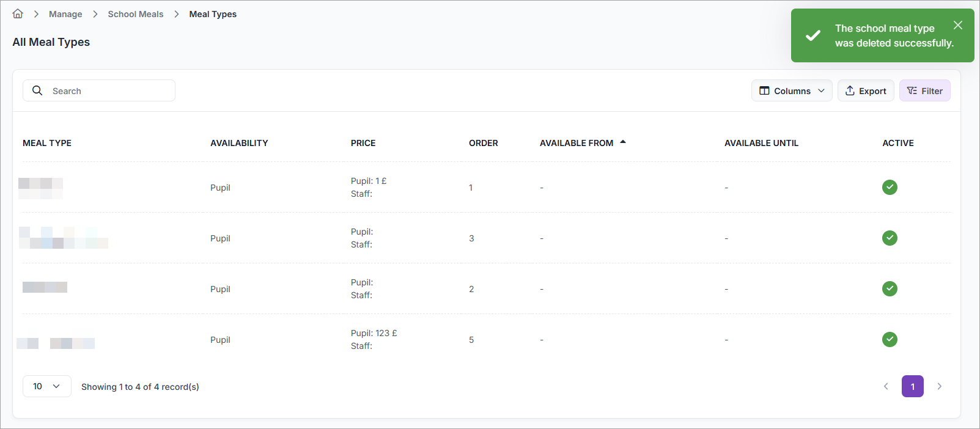Viewport: 980px width, 429px height.
Task: Sort by the Order column header
Action: tap(483, 143)
